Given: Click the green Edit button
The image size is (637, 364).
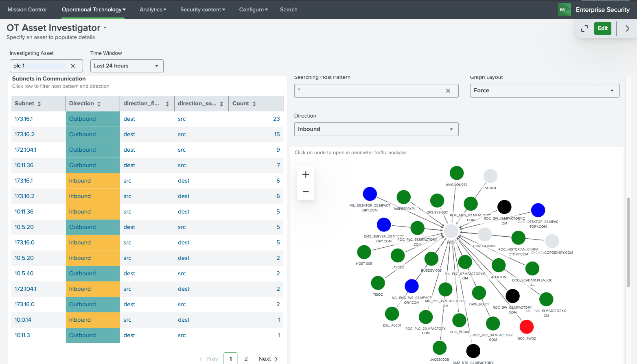Looking at the screenshot, I should 602,28.
